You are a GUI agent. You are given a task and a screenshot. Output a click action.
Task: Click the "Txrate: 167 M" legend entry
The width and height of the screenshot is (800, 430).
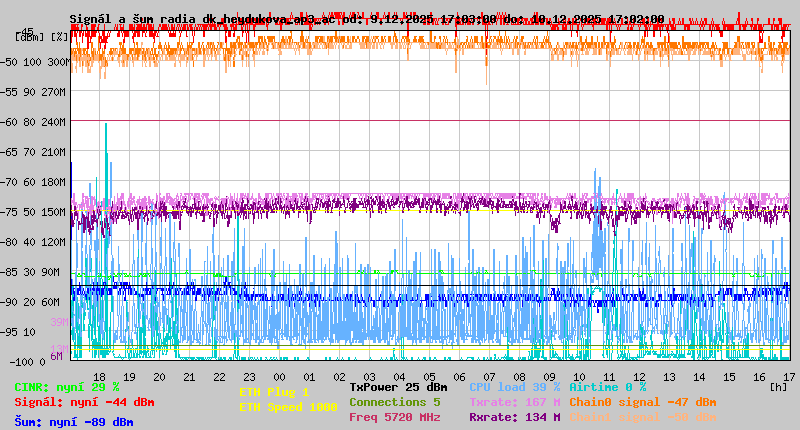coord(515,402)
